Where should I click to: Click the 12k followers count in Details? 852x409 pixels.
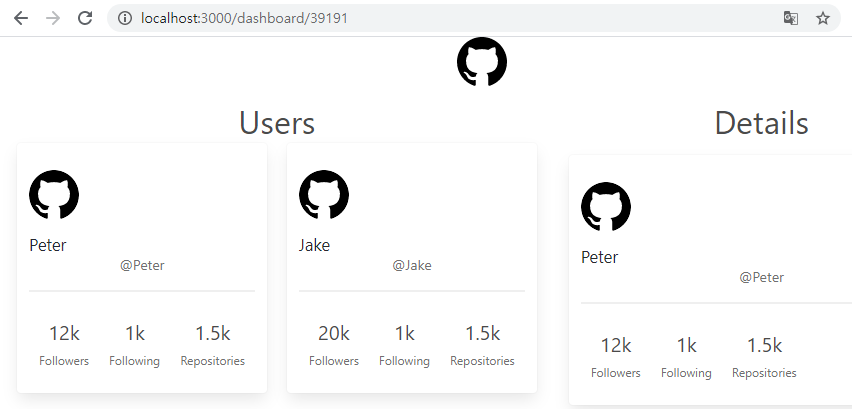click(616, 345)
